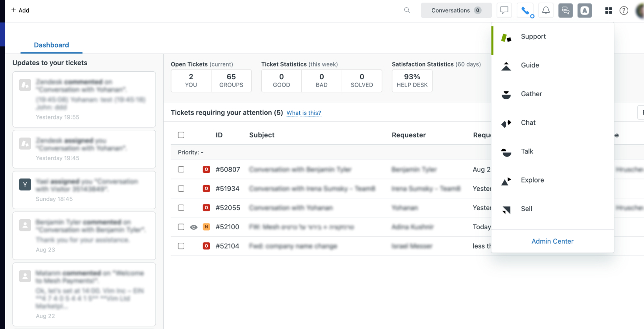Toggle the select-all tickets header checkbox
Screen dimensions: 644x329
181,135
